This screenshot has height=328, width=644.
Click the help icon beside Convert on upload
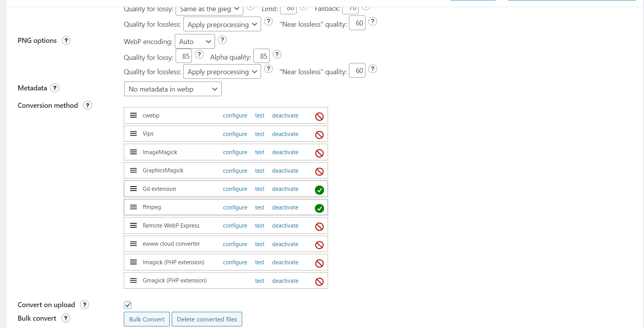pyautogui.click(x=84, y=305)
